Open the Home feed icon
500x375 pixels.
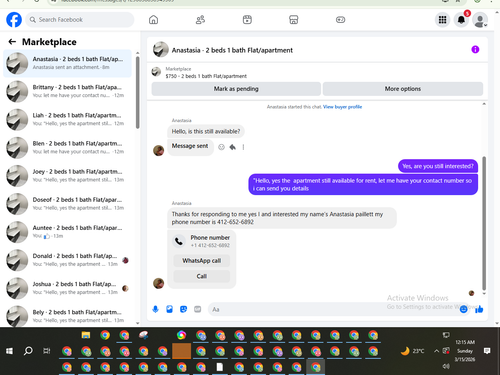[153, 20]
